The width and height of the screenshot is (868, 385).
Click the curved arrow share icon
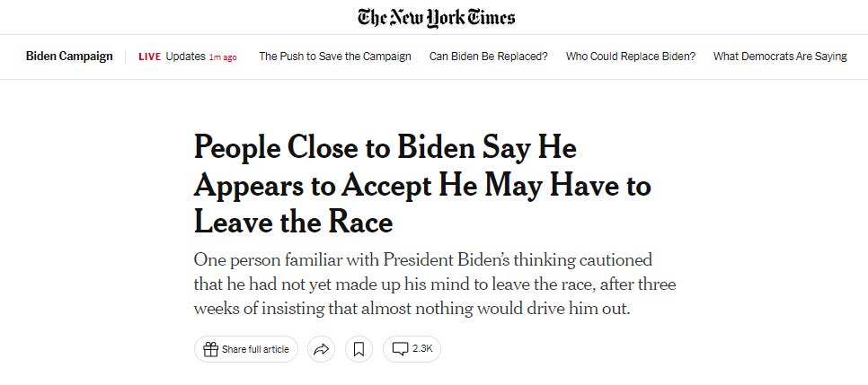(321, 349)
